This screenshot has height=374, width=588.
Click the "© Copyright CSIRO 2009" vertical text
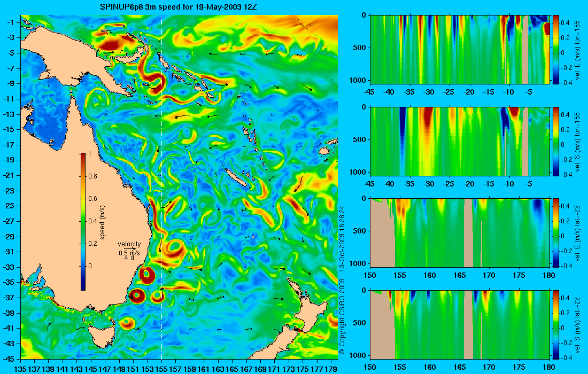click(x=342, y=316)
